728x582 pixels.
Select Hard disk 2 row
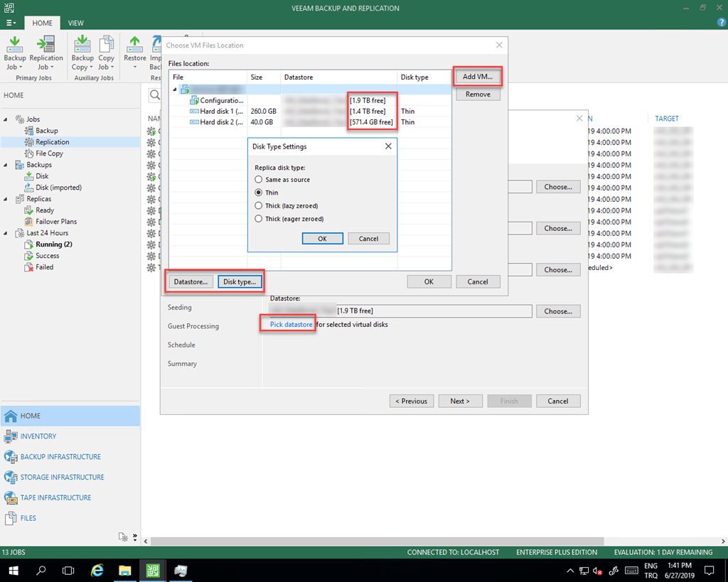coord(310,122)
